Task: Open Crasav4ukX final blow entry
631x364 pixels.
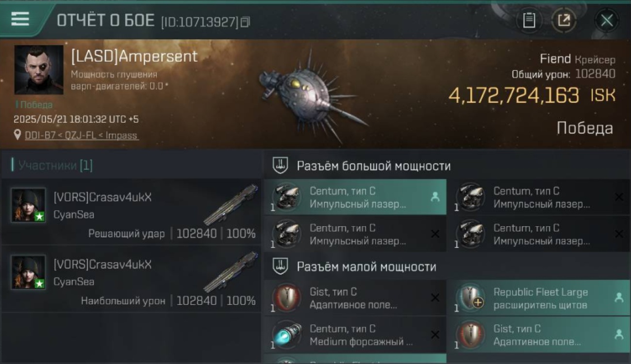Action: [131, 211]
